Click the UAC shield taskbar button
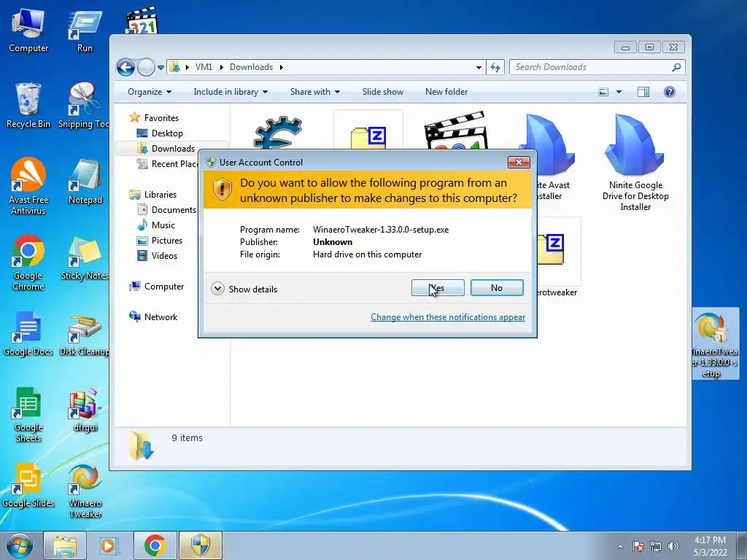747x560 pixels. [x=200, y=545]
